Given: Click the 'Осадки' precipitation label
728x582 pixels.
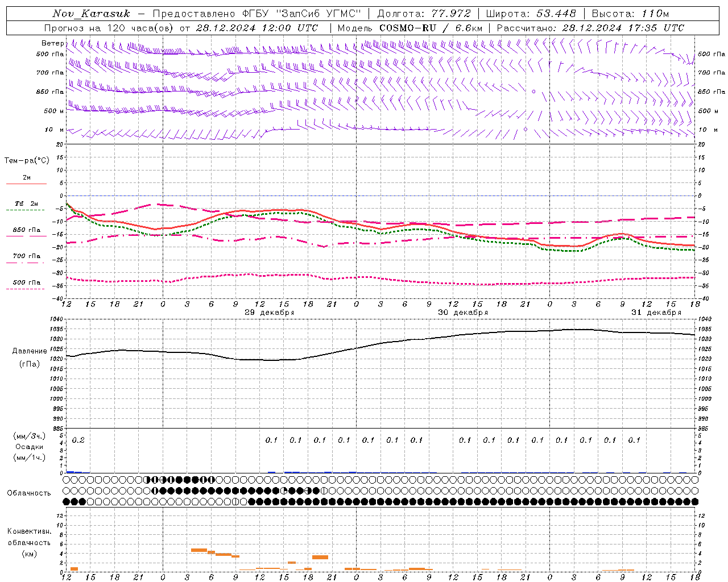Looking at the screenshot, I should 30,447.
